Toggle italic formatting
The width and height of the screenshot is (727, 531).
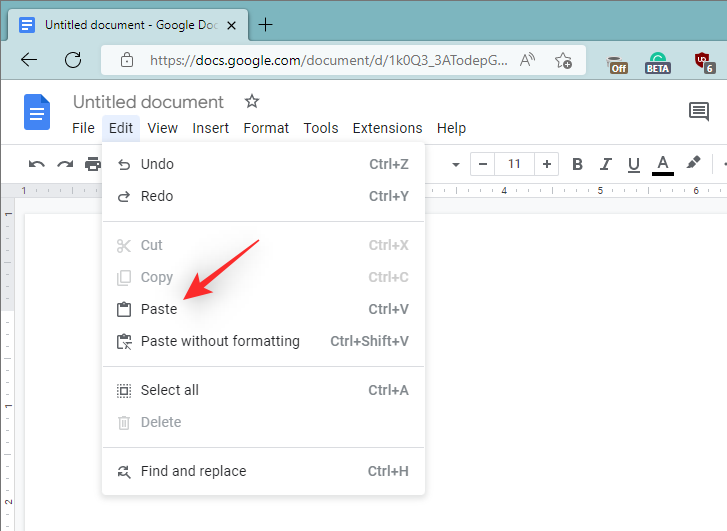[x=605, y=164]
